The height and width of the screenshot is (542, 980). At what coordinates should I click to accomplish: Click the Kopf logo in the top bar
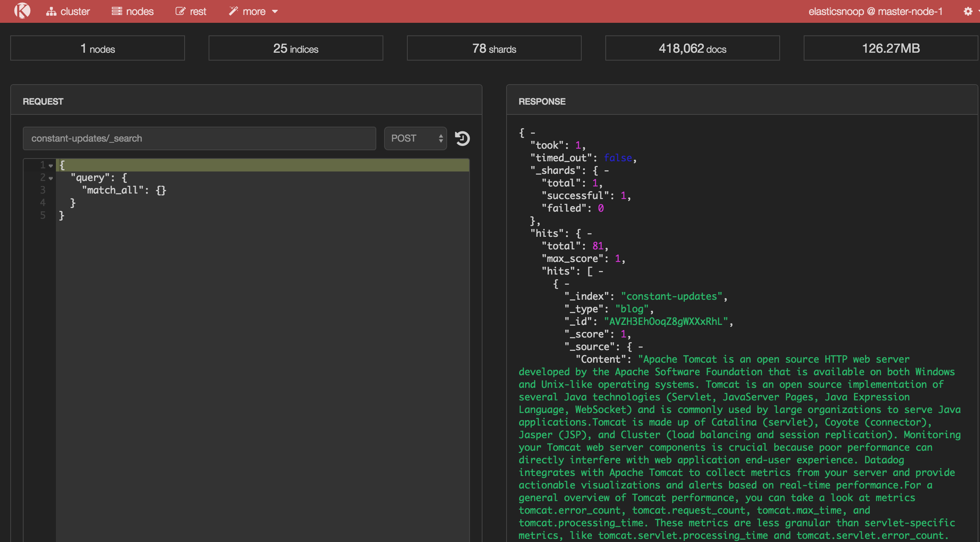(x=22, y=11)
